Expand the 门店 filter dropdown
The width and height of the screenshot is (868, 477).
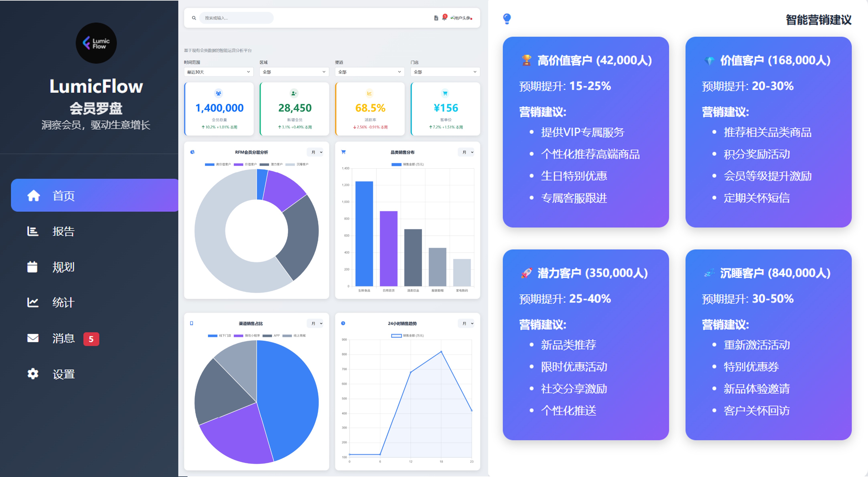click(x=445, y=72)
